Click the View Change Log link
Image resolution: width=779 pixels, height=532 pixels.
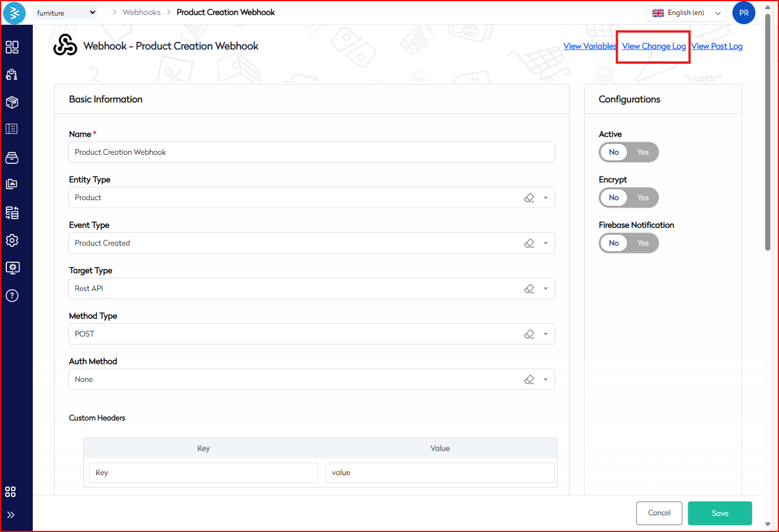pos(654,46)
